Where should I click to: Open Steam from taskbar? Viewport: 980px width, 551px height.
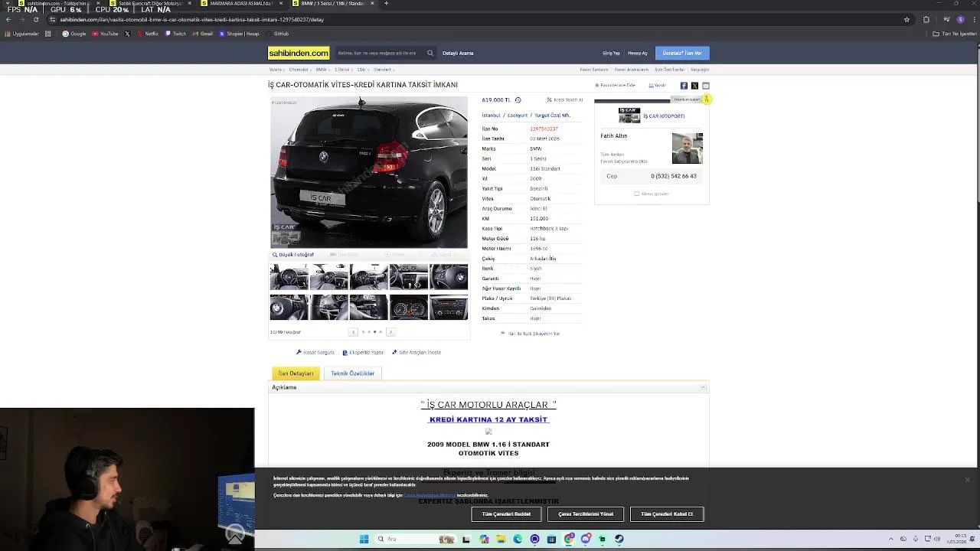[619, 539]
